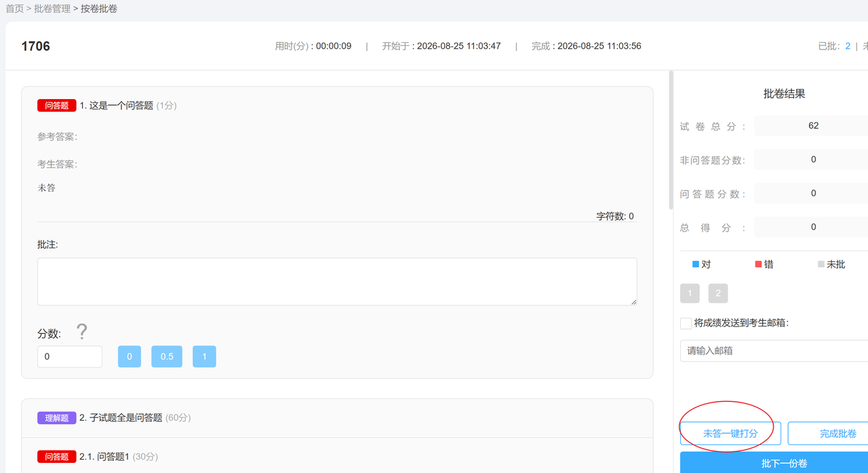
Task: Click the 非问答题分数 value field
Action: point(811,159)
